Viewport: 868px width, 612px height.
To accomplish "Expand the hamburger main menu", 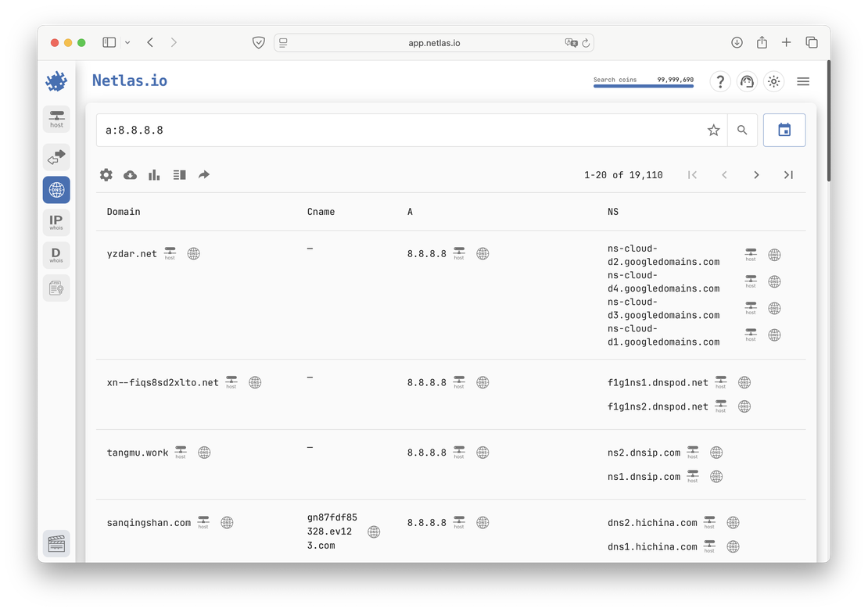I will 803,81.
